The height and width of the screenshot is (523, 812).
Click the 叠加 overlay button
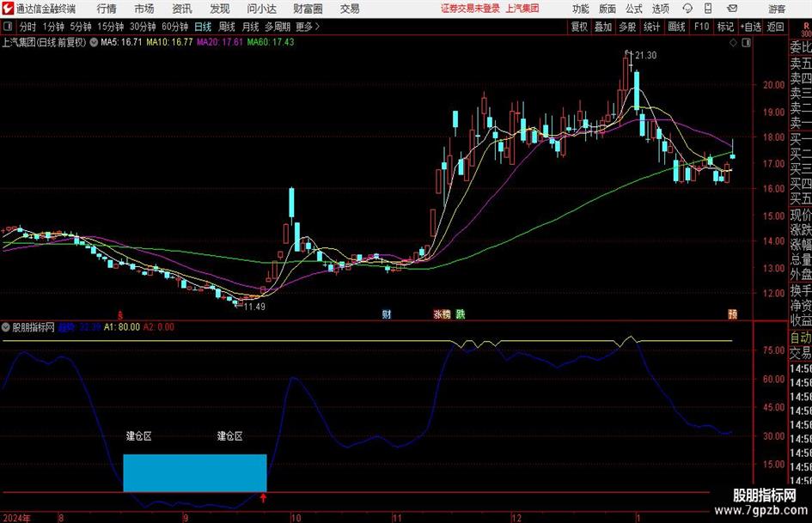pyautogui.click(x=603, y=27)
